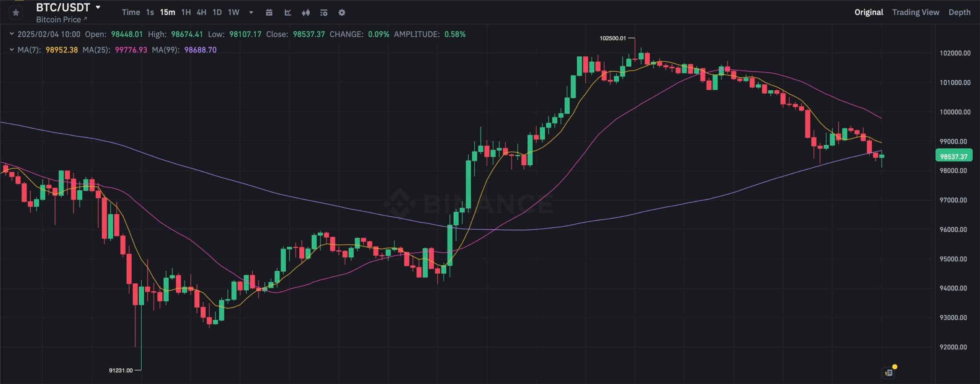Open the technical indicators chart icon

pyautogui.click(x=287, y=13)
